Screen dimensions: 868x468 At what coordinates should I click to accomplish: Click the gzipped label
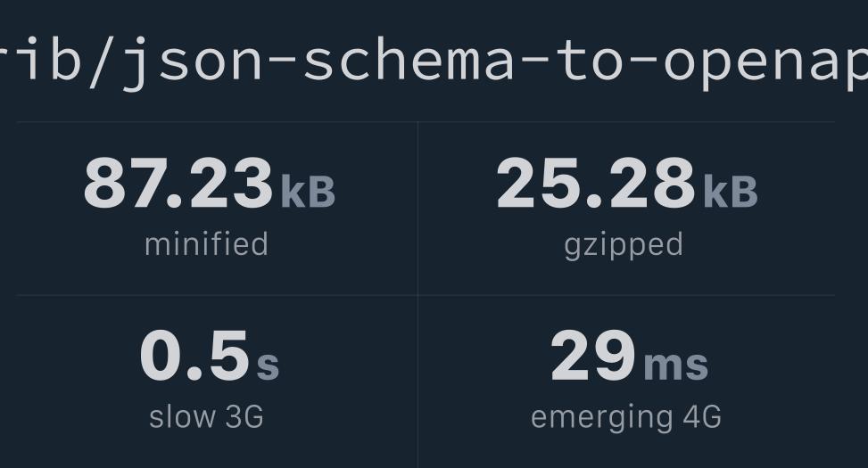(x=624, y=246)
